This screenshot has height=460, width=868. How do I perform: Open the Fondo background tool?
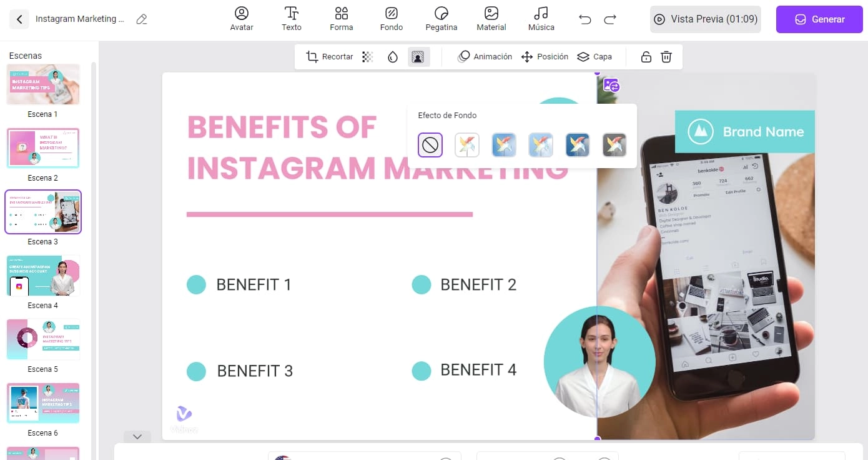(392, 19)
